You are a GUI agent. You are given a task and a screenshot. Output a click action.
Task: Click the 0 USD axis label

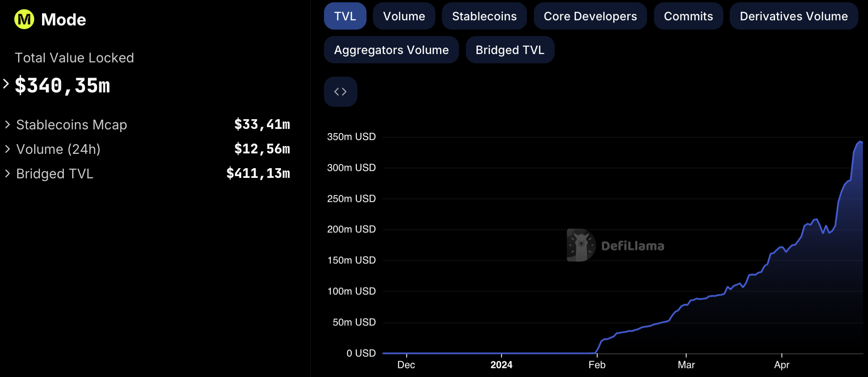pos(361,353)
